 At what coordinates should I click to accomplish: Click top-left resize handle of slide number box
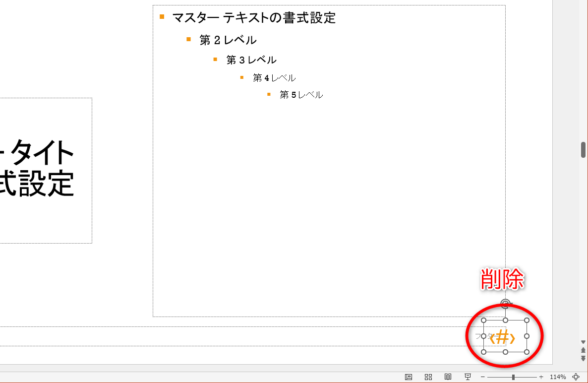(x=484, y=320)
